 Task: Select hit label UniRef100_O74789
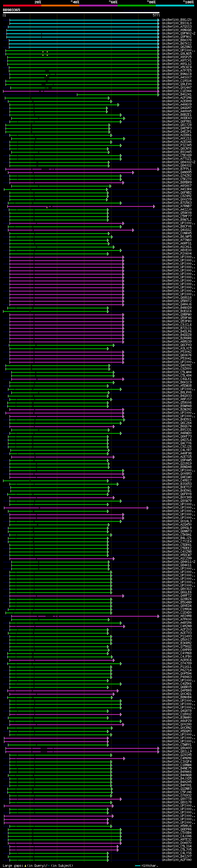click(x=177, y=664)
